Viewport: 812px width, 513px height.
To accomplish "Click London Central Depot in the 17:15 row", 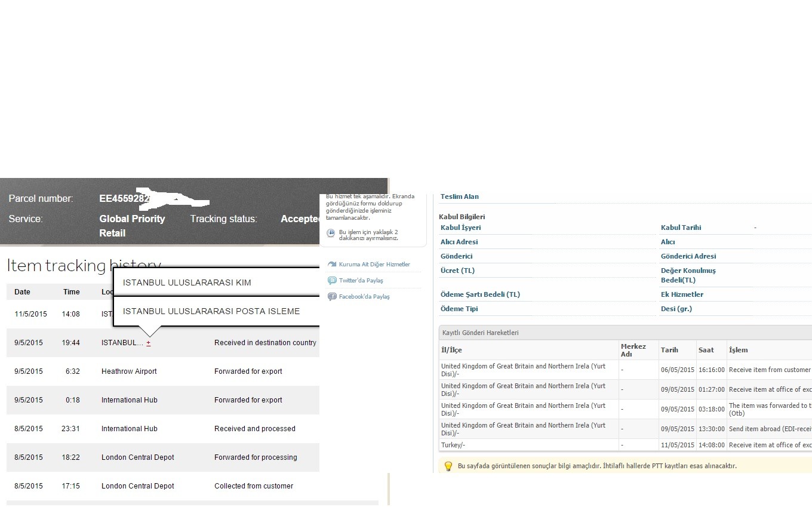I will coord(138,486).
